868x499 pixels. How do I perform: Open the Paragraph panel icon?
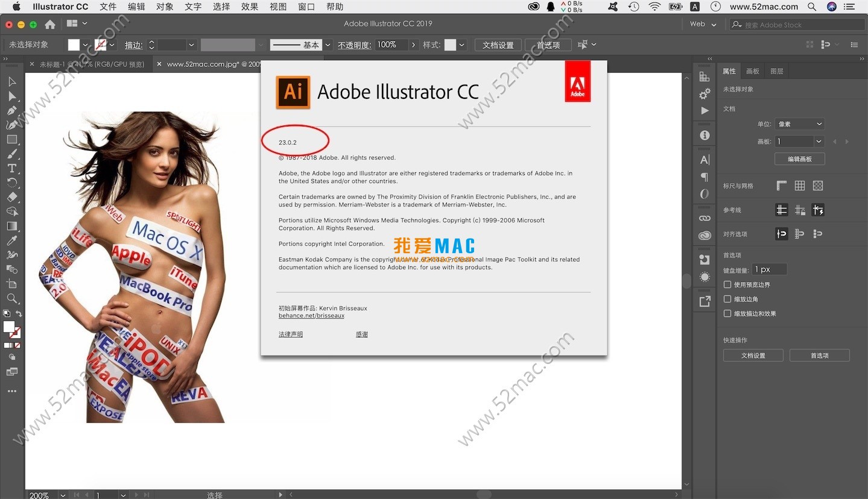(x=705, y=177)
